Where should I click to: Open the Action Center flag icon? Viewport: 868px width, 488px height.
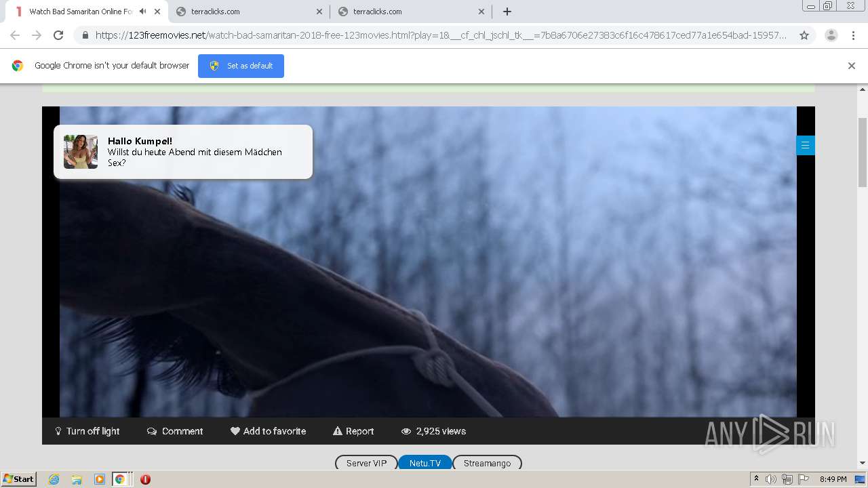[x=803, y=479]
